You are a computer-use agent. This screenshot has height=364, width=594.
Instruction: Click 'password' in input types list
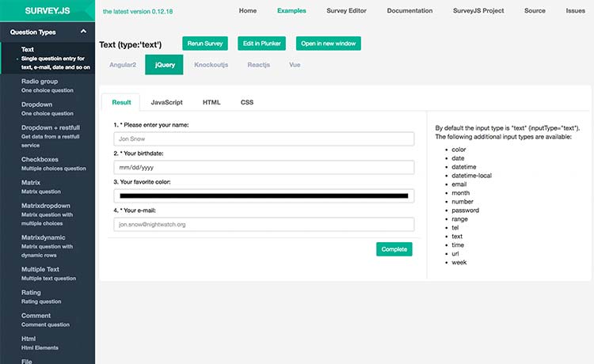pos(465,210)
